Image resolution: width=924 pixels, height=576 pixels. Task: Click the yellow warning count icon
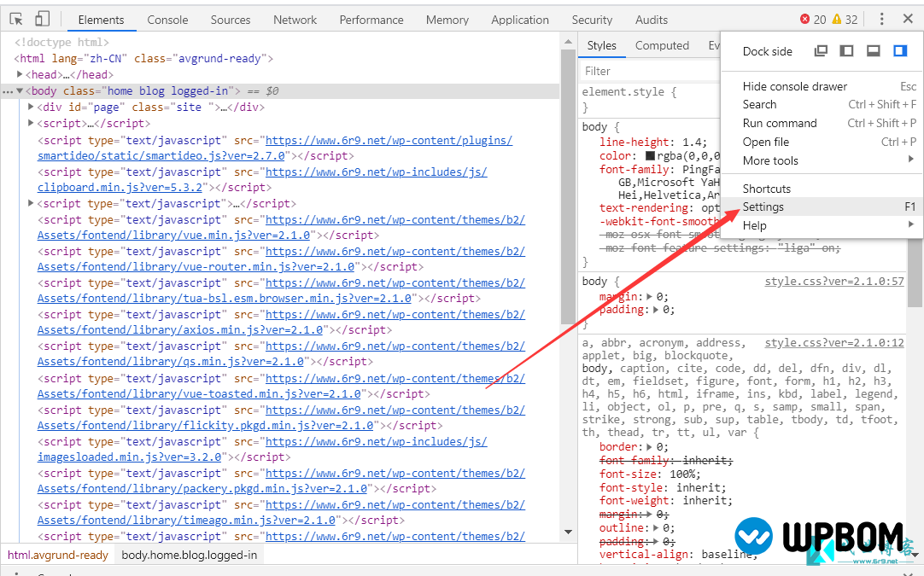pyautogui.click(x=836, y=20)
